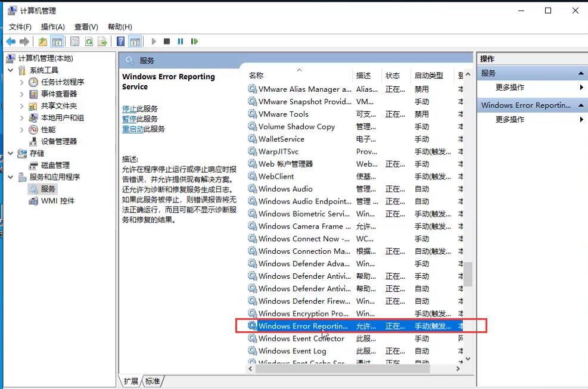Click the refresh icon in the toolbar
The height and width of the screenshot is (389, 588).
pos(89,41)
